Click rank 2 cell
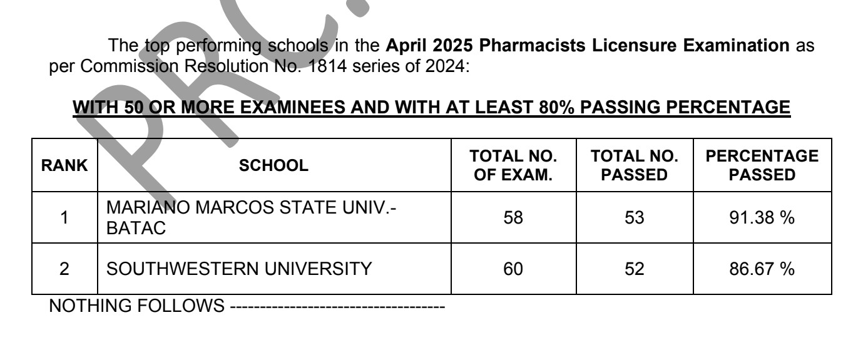 click(64, 270)
